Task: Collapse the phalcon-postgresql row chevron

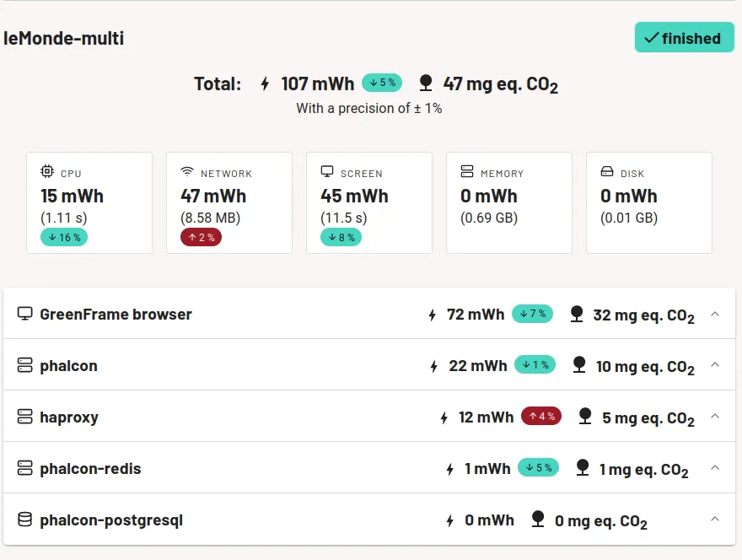Action: click(x=715, y=520)
